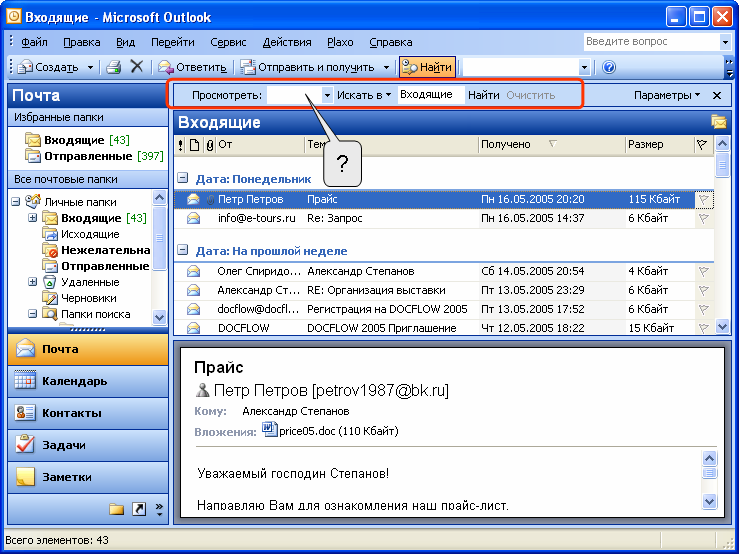The height and width of the screenshot is (554, 739).
Task: Select the Черновики drafts folder
Action: 80,298
